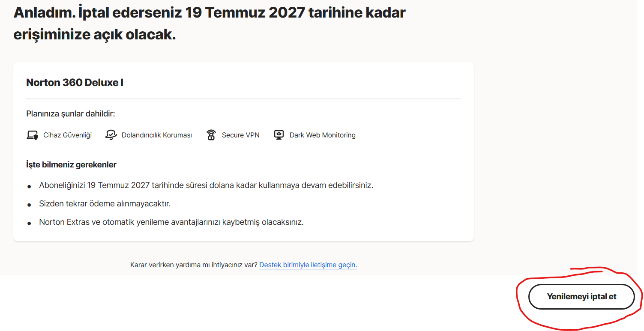644x331 pixels.
Task: Click the Aboneliğinizi 19 Temmuz 2027 bullet line
Action: tap(206, 185)
